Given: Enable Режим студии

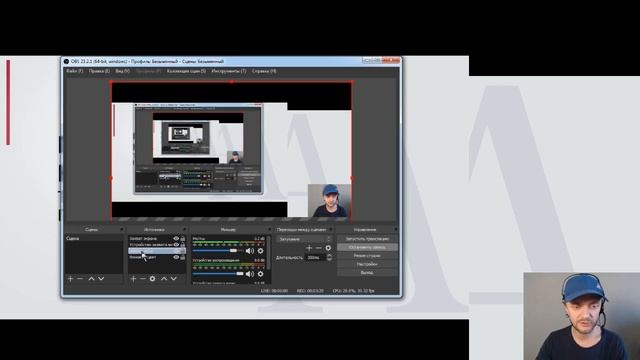Looking at the screenshot, I should point(367,256).
